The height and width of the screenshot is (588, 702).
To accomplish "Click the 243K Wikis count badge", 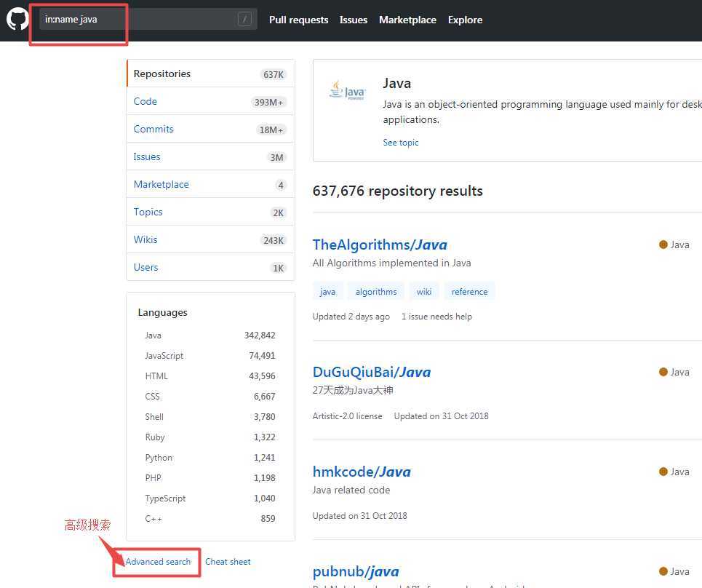I will [273, 241].
